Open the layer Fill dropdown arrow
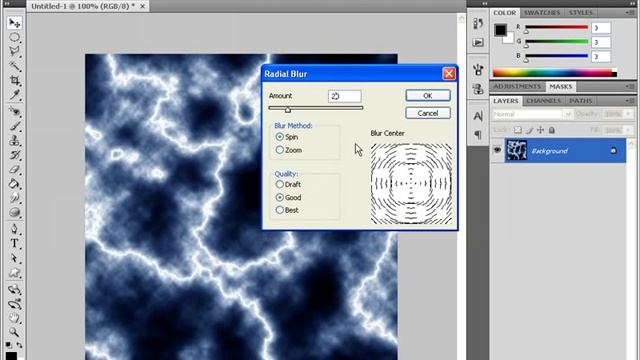Screen dimensions: 640x360 (x=629, y=130)
